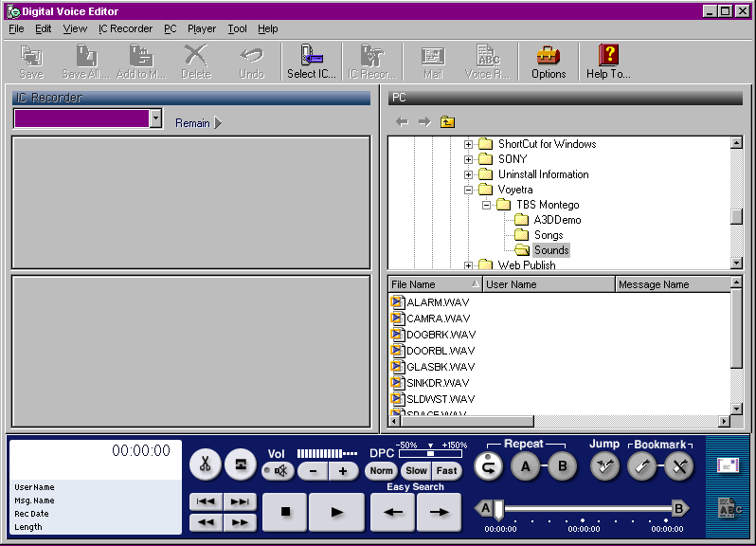Click the Select IC Recorder toolbar icon
The width and height of the screenshot is (756, 546).
click(x=312, y=62)
